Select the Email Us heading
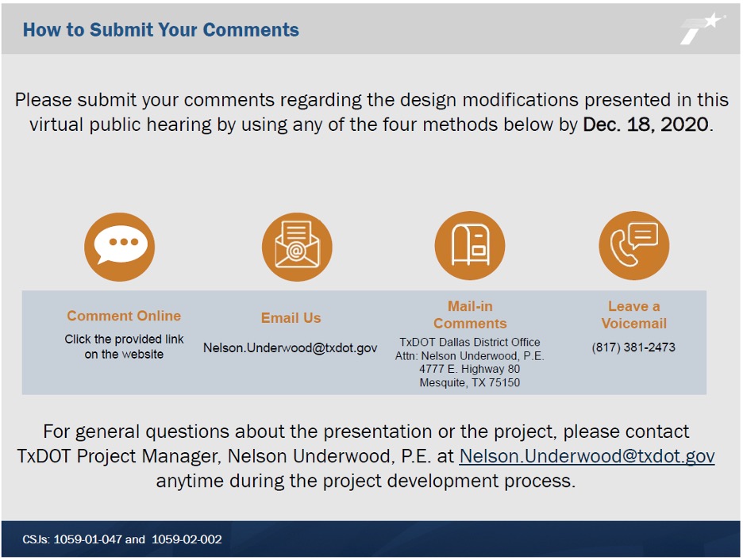 (x=291, y=318)
